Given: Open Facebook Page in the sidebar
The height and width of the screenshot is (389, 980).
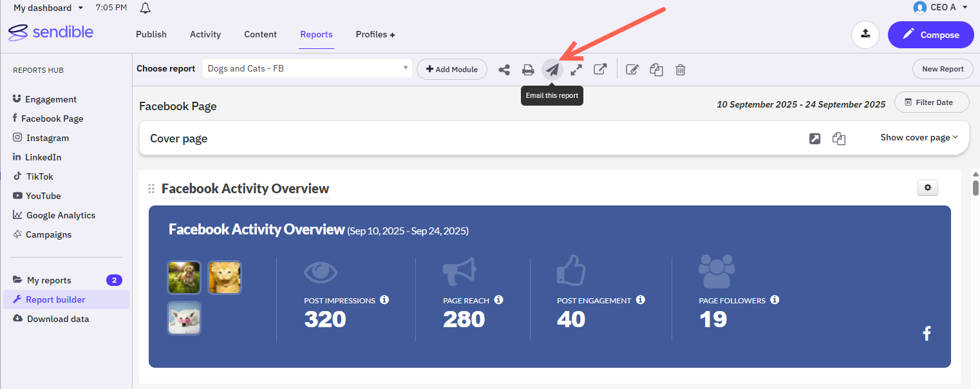Looking at the screenshot, I should (x=48, y=119).
